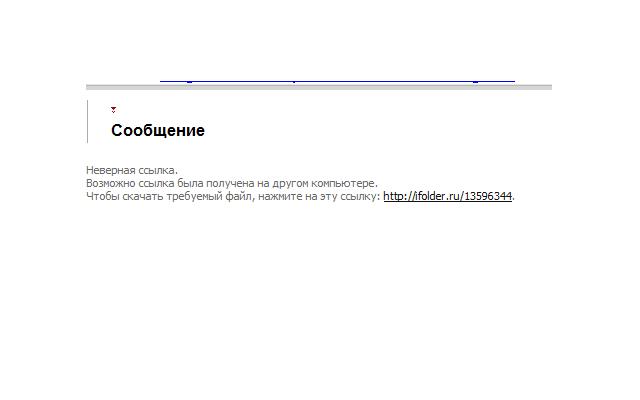Click the word 'Возможно' in second line
Image resolution: width=640 pixels, height=400 pixels.
coord(111,183)
